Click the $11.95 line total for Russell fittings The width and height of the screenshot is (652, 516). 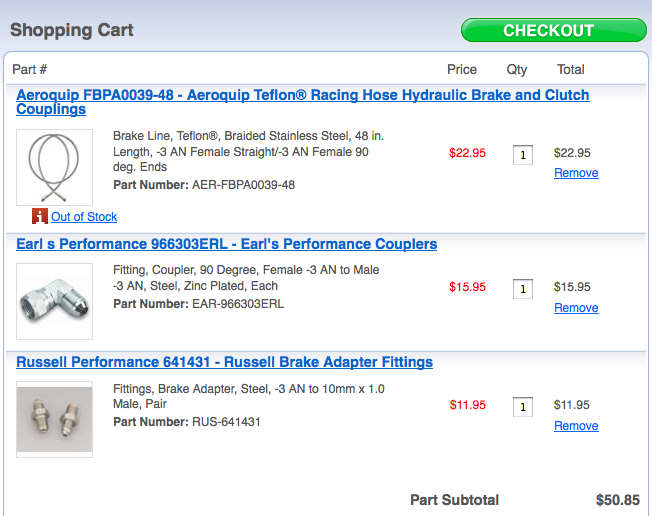pos(572,405)
